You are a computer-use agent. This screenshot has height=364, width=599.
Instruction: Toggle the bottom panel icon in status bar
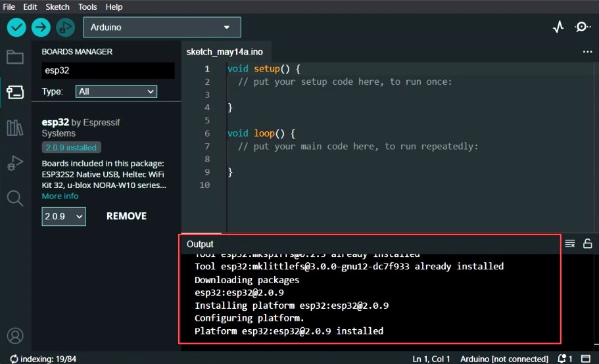tap(586, 359)
